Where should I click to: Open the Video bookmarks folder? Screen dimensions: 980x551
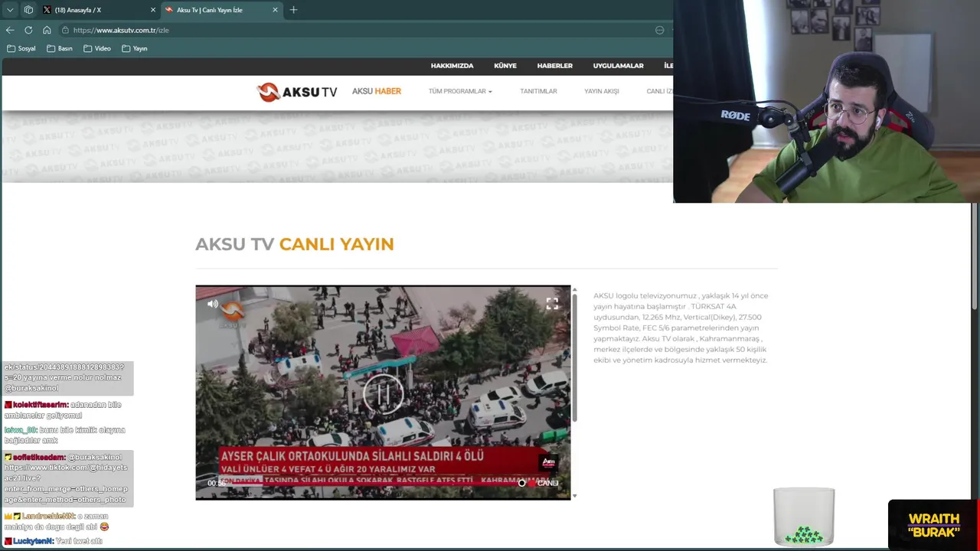pyautogui.click(x=97, y=48)
